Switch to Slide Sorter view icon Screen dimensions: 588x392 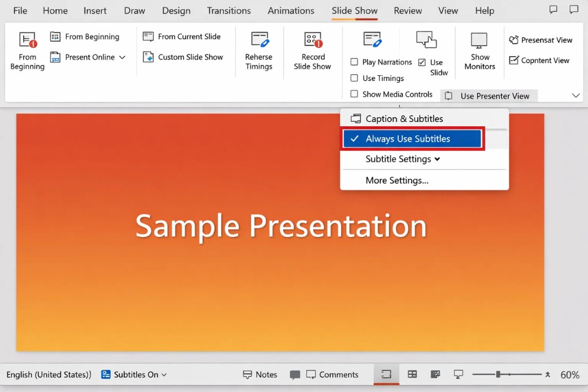coord(412,374)
